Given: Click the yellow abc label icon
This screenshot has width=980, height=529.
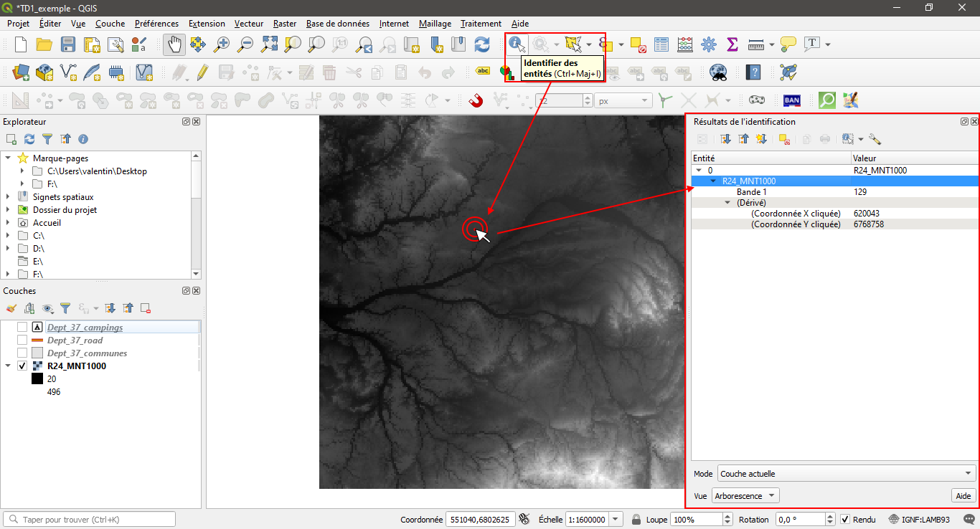Looking at the screenshot, I should (483, 71).
